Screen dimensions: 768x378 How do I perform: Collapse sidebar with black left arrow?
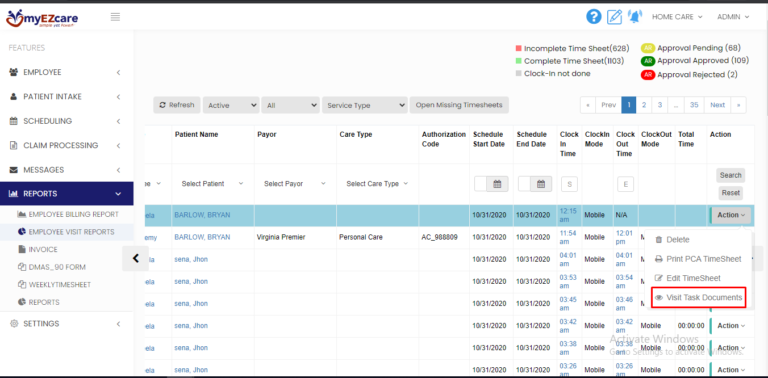pyautogui.click(x=136, y=258)
